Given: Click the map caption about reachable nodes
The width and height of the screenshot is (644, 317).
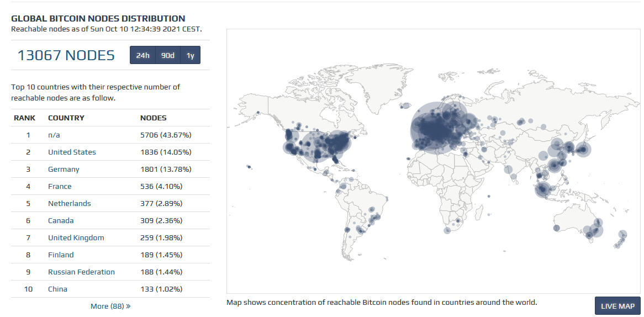Looking at the screenshot, I should click(382, 302).
